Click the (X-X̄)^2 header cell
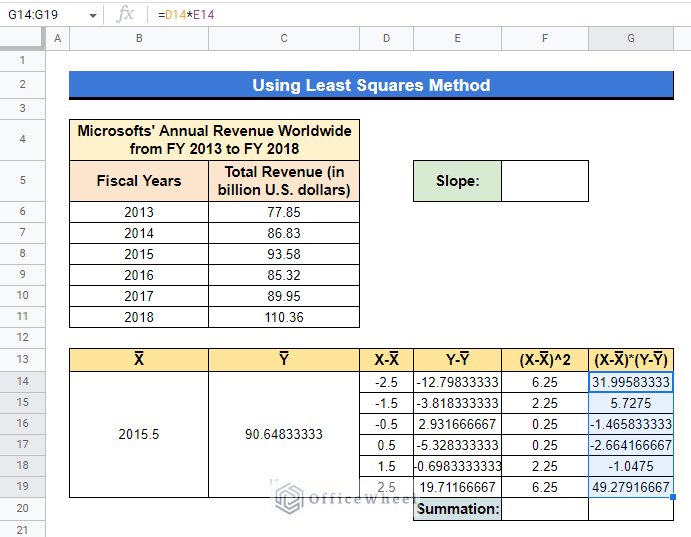Viewport: 691px width, 537px height. click(545, 360)
